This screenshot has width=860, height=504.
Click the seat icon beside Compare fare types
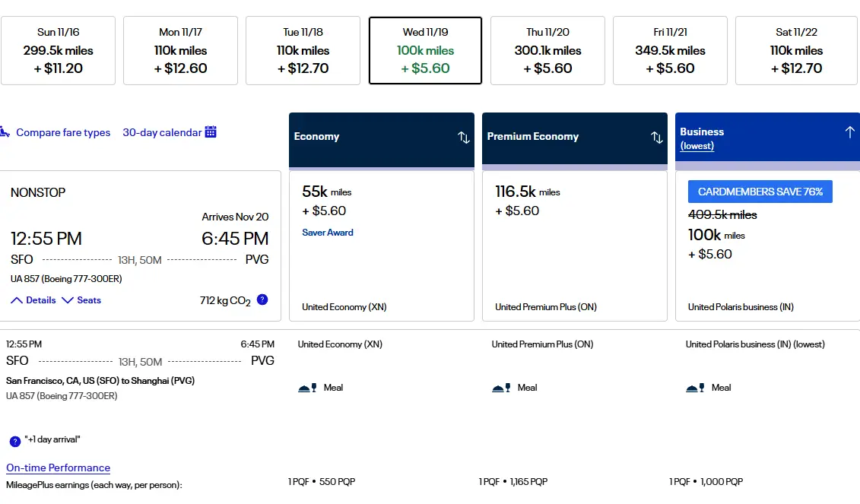pyautogui.click(x=5, y=132)
